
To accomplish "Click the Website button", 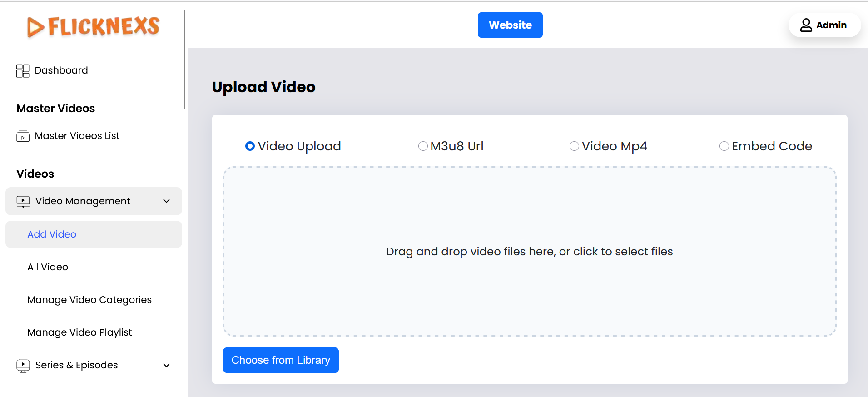I will (510, 25).
